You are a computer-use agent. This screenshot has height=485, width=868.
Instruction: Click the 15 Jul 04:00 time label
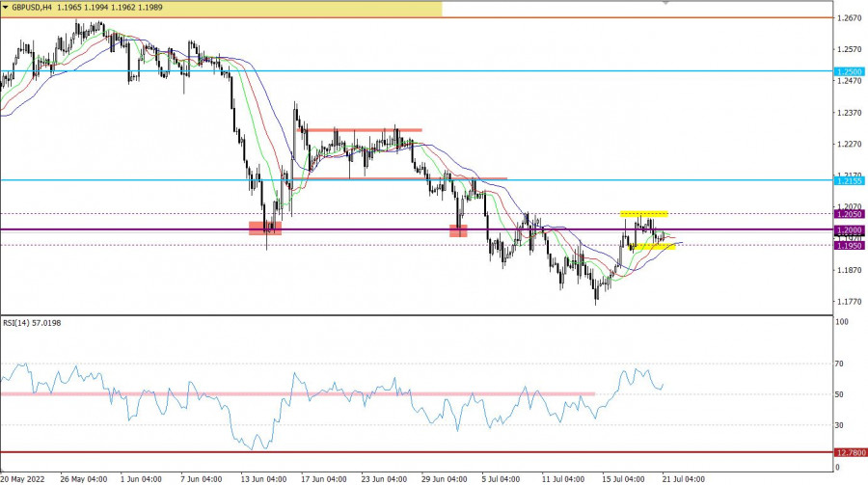tap(623, 479)
